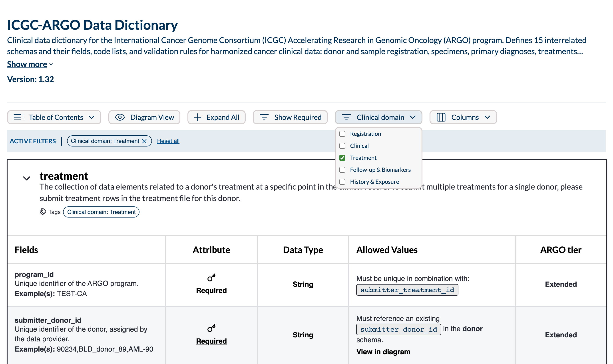Check the History & Exposure checkbox
This screenshot has width=613, height=364.
point(342,182)
